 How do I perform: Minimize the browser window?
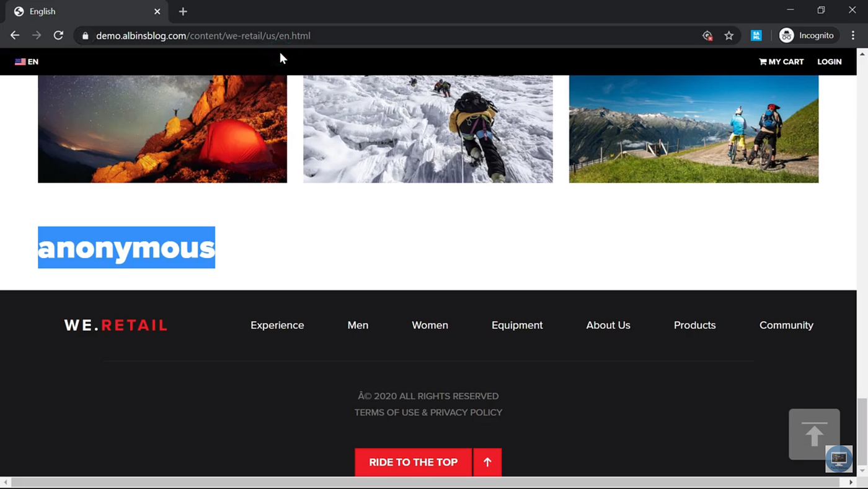pyautogui.click(x=790, y=10)
